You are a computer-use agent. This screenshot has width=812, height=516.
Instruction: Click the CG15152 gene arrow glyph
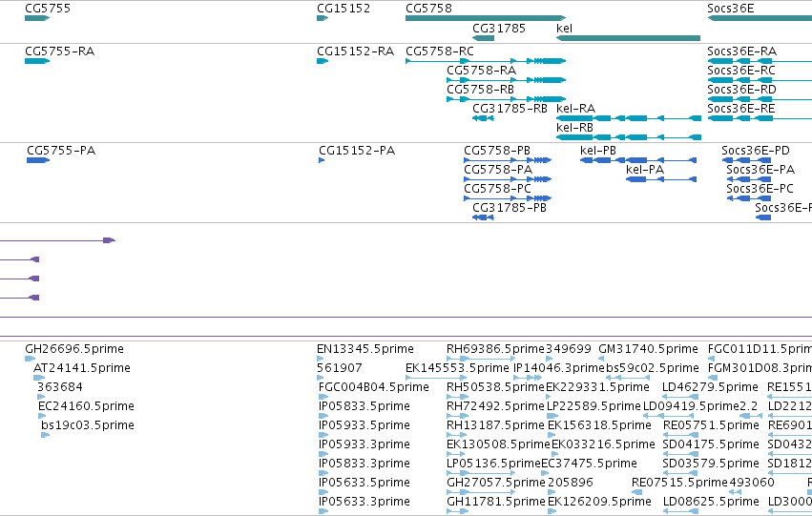pyautogui.click(x=323, y=18)
